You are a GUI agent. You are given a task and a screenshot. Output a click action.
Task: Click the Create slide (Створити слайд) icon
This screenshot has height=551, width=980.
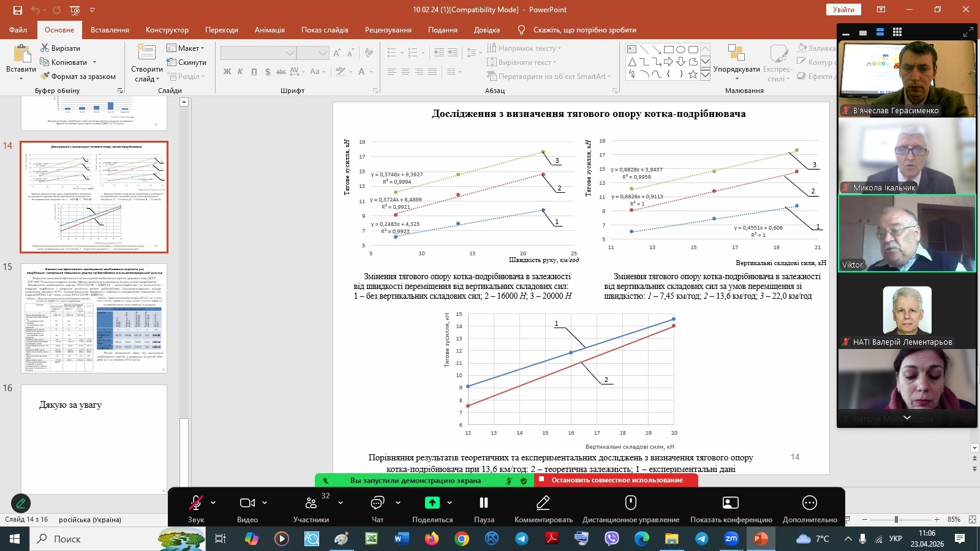tap(146, 53)
